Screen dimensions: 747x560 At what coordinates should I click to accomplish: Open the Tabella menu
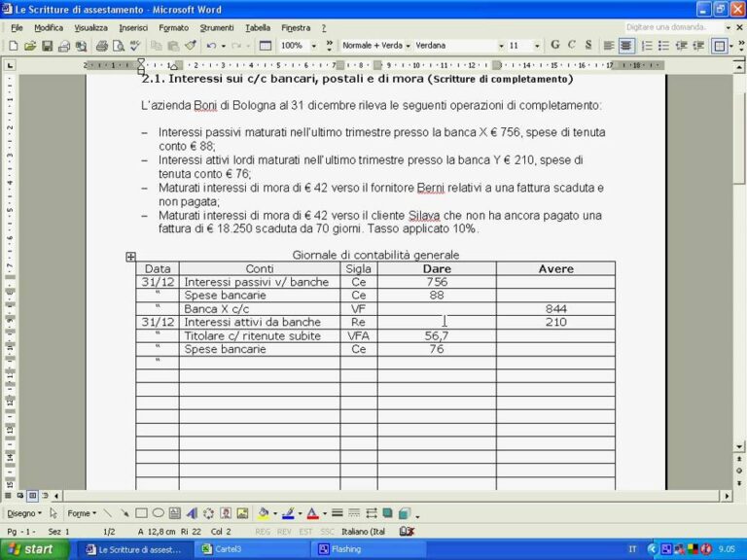click(258, 28)
